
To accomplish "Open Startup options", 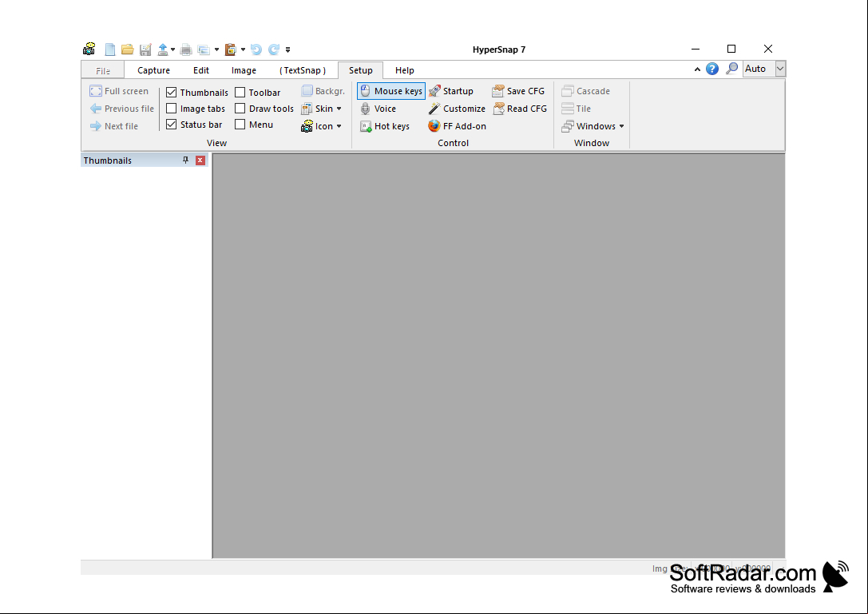I will click(x=451, y=91).
